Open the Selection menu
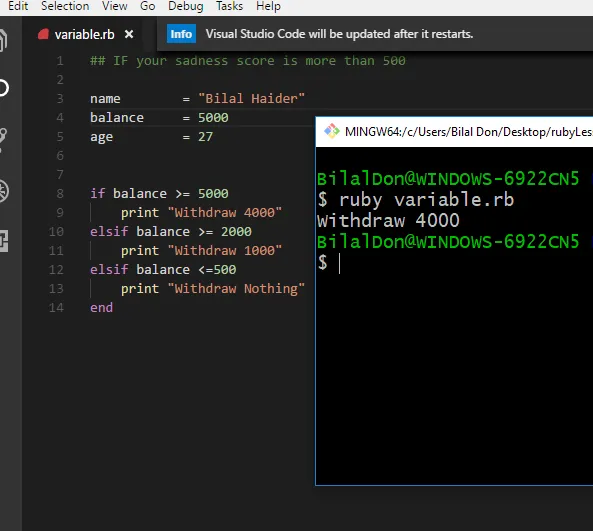Viewport: 593px width, 531px height. (65, 6)
